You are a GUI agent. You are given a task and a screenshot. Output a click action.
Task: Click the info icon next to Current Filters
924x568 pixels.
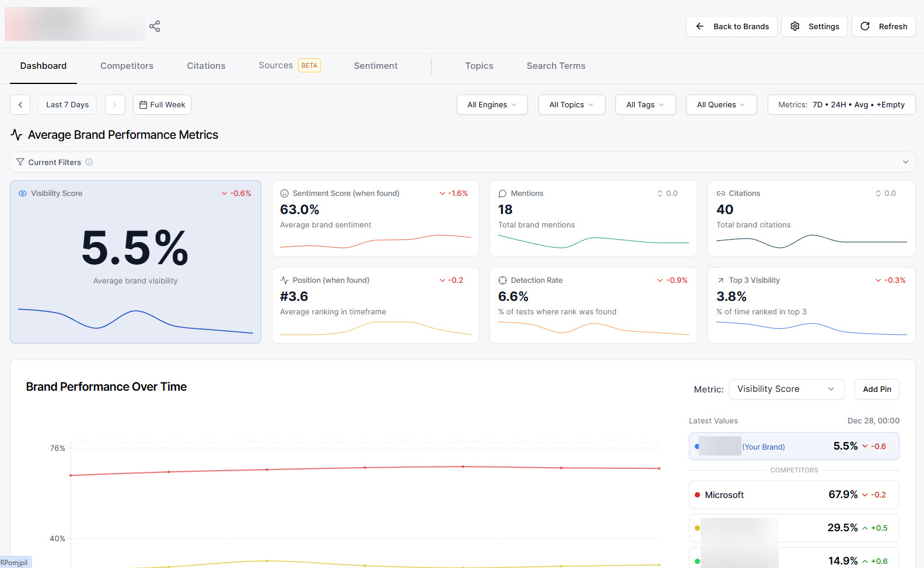89,162
